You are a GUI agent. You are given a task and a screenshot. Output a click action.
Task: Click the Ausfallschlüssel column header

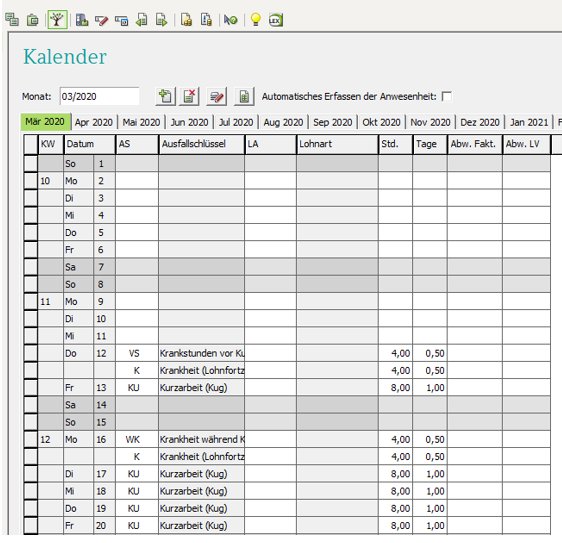coord(202,144)
